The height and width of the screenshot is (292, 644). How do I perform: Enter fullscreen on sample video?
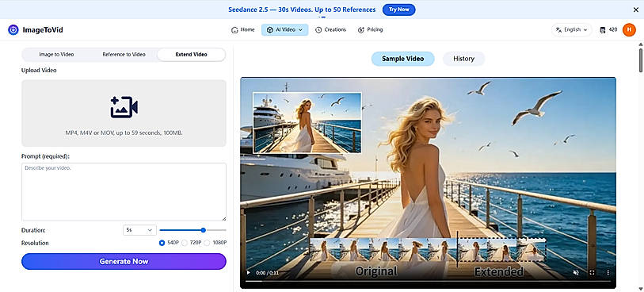click(592, 272)
